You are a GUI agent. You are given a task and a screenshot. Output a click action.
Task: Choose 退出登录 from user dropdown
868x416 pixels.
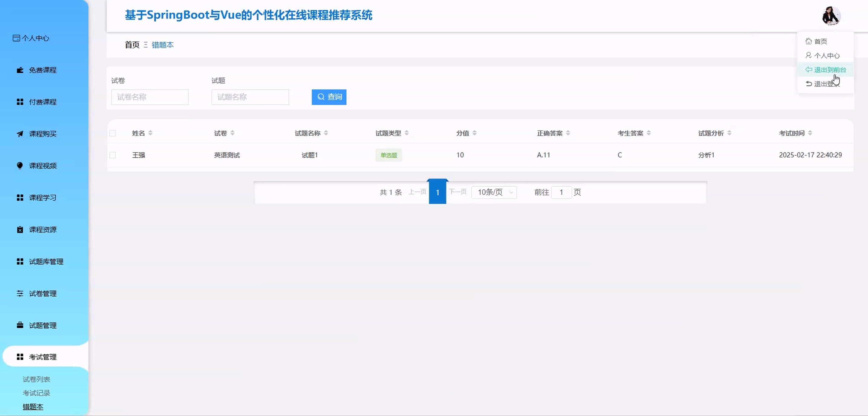(x=826, y=84)
